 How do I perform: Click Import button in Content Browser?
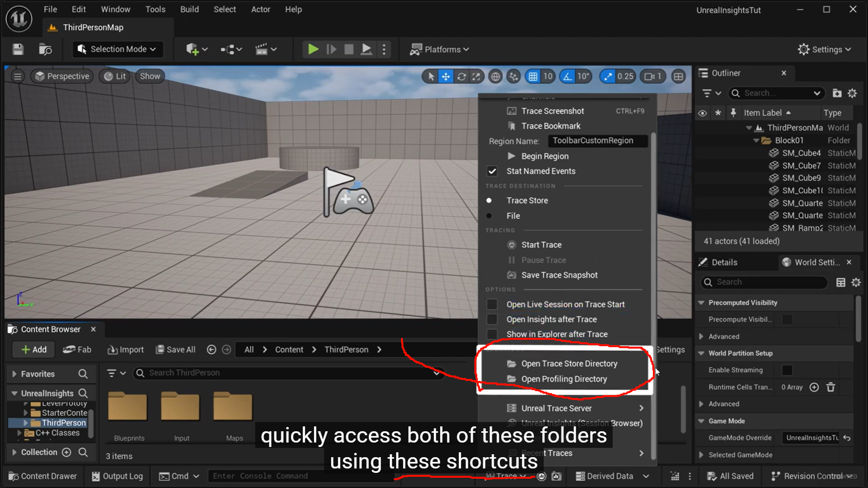tap(126, 350)
